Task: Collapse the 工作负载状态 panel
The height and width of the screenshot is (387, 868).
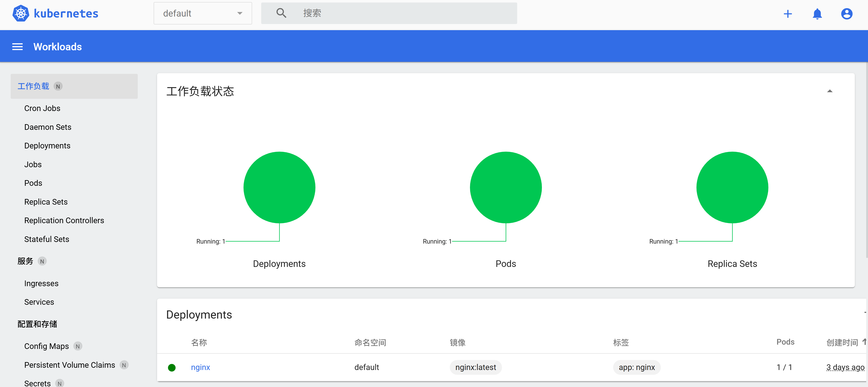Action: 830,91
